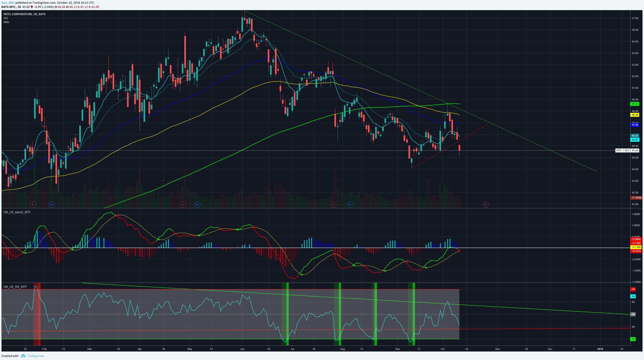Select the earnings E marker in late July
The height and width of the screenshot is (360, 644).
click(333, 205)
